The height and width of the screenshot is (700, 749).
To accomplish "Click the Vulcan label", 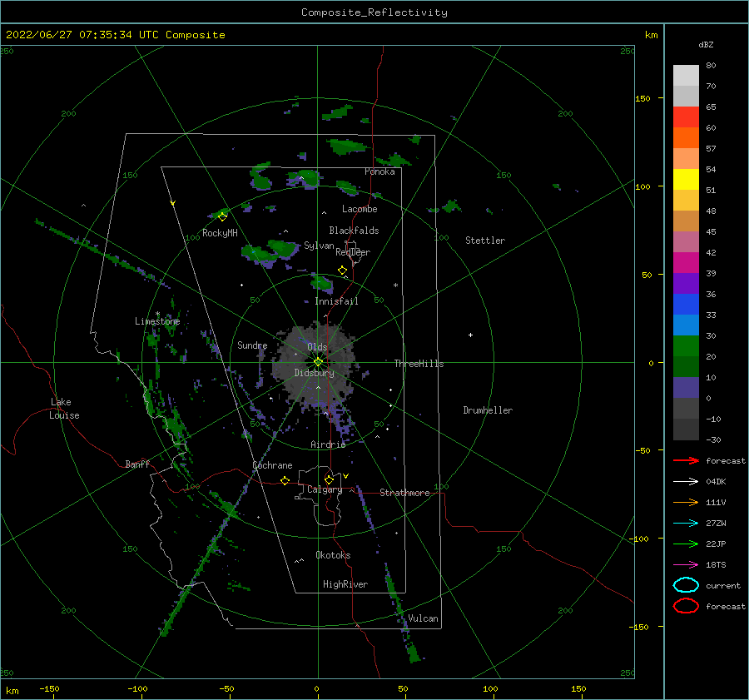I will click(424, 618).
